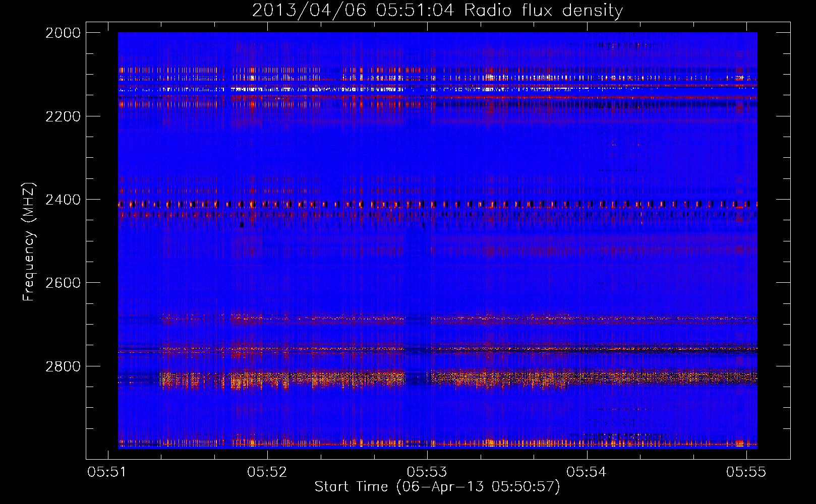
Task: Click the 05:51 time axis label
Action: tap(107, 472)
